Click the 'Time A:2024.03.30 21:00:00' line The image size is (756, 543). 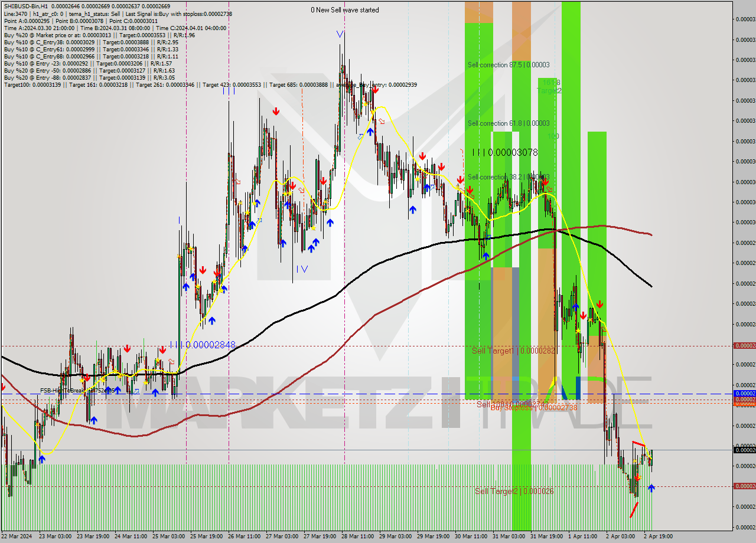[x=115, y=28]
